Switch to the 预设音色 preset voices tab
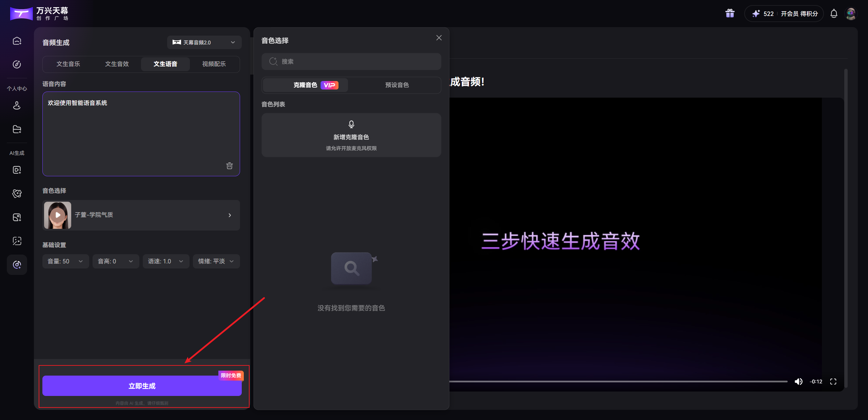Viewport: 868px width, 420px height. pyautogui.click(x=397, y=85)
